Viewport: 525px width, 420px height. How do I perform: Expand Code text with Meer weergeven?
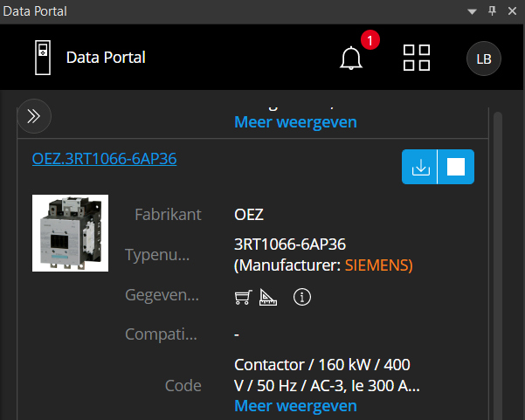coord(295,406)
